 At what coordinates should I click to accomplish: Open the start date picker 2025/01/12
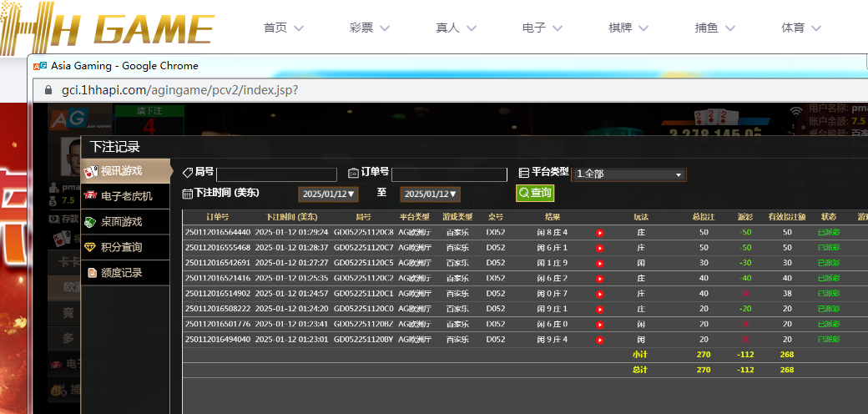[328, 194]
